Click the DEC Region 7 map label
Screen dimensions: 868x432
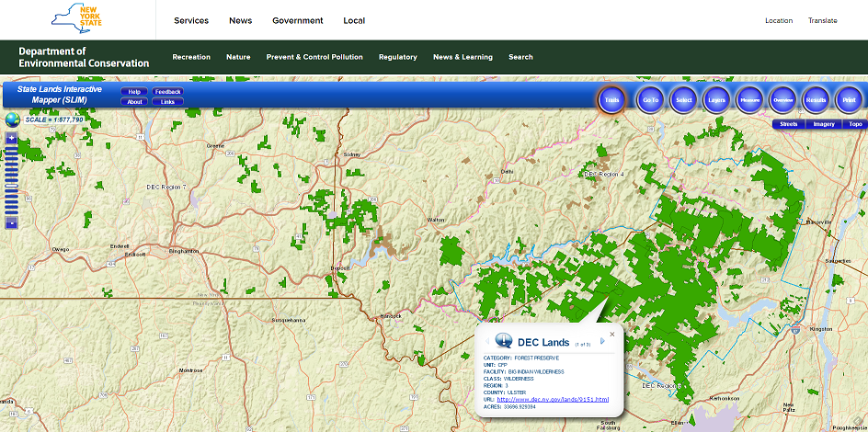click(x=166, y=187)
